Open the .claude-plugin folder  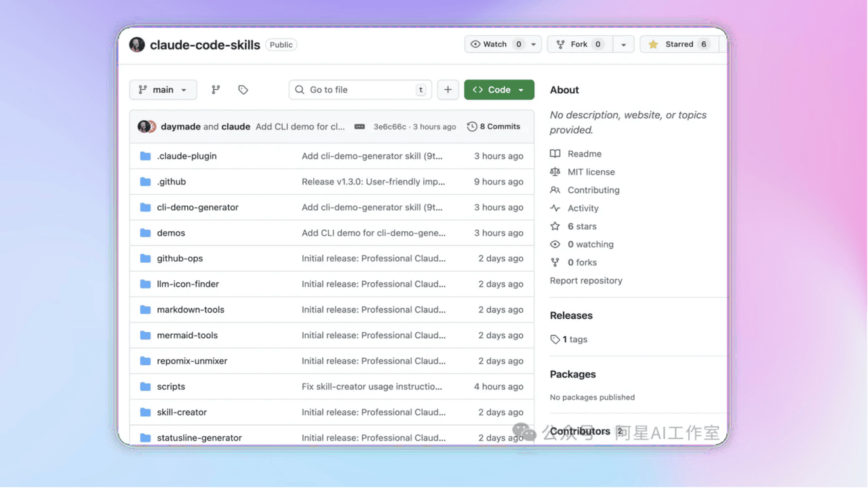[186, 156]
